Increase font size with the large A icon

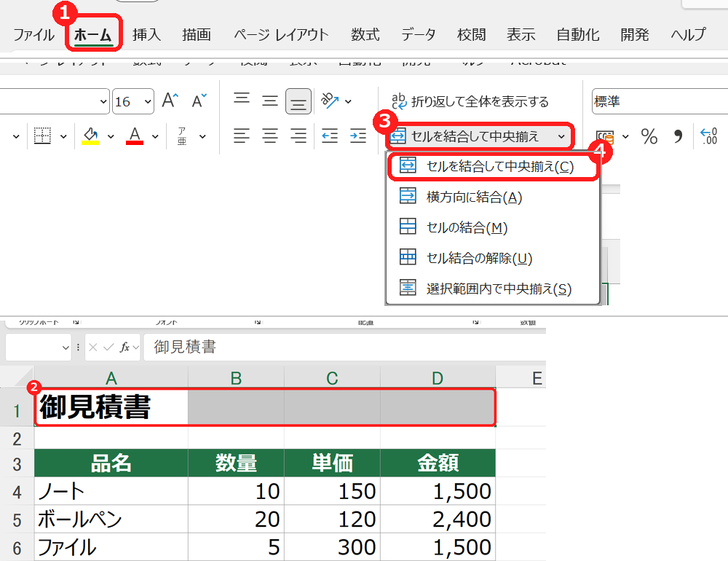click(170, 101)
